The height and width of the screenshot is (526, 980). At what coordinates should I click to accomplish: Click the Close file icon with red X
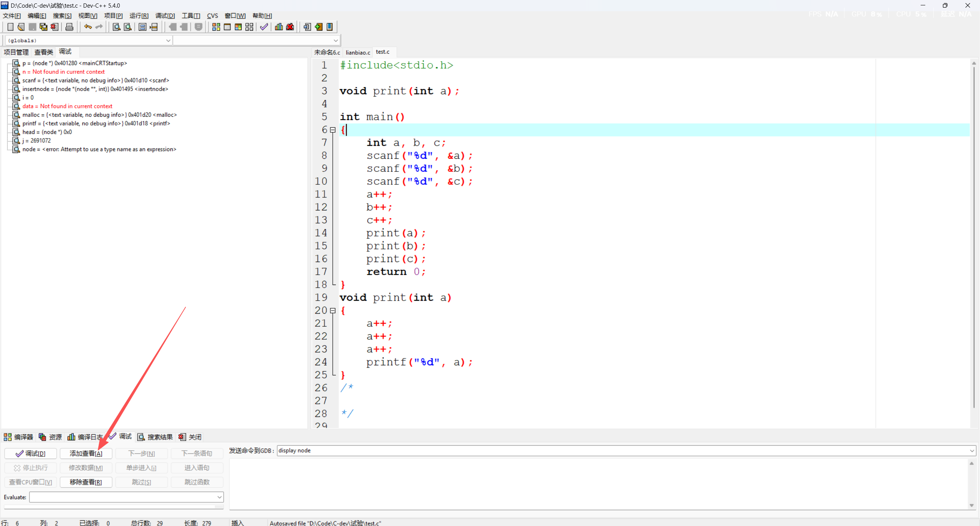click(x=54, y=27)
